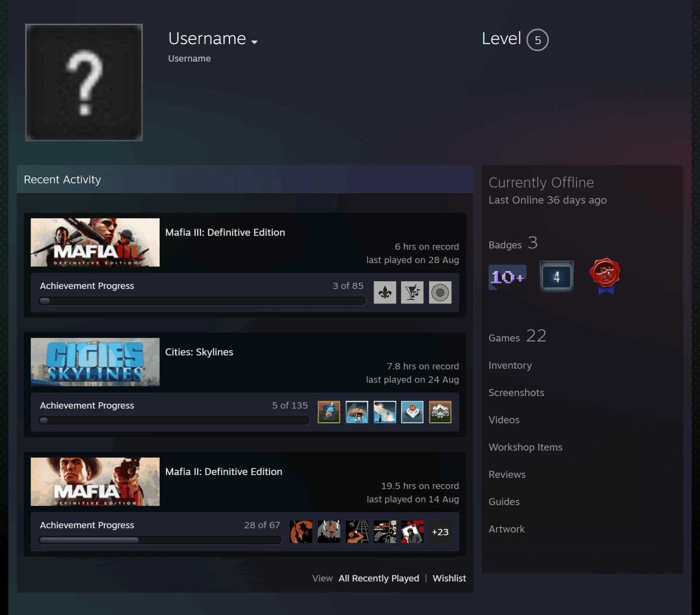View All Recently Played games
The image size is (700, 615).
pos(379,578)
